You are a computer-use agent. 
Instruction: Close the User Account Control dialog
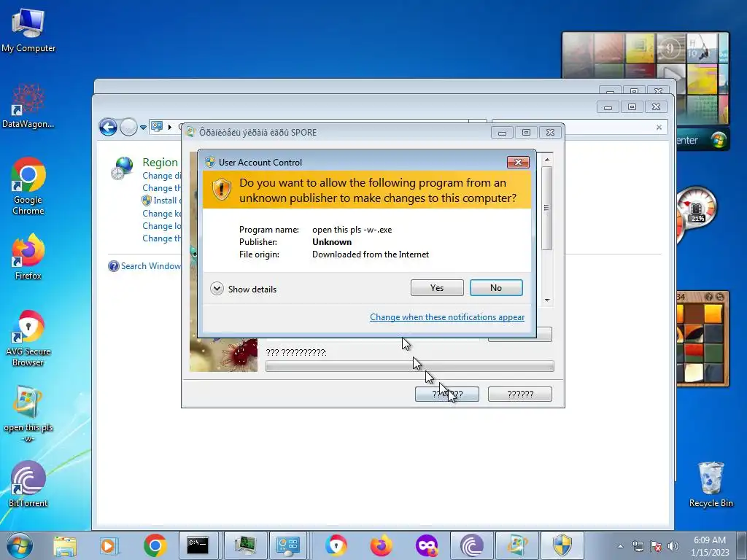[518, 163]
